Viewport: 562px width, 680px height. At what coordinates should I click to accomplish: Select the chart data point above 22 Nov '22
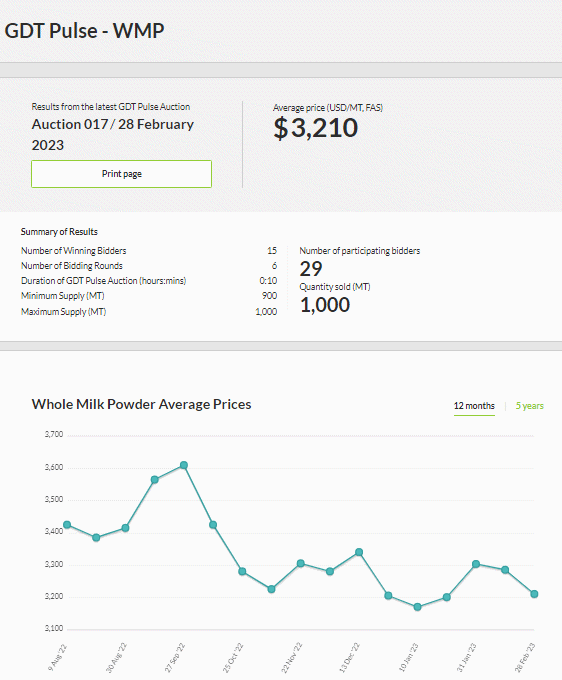(x=301, y=563)
